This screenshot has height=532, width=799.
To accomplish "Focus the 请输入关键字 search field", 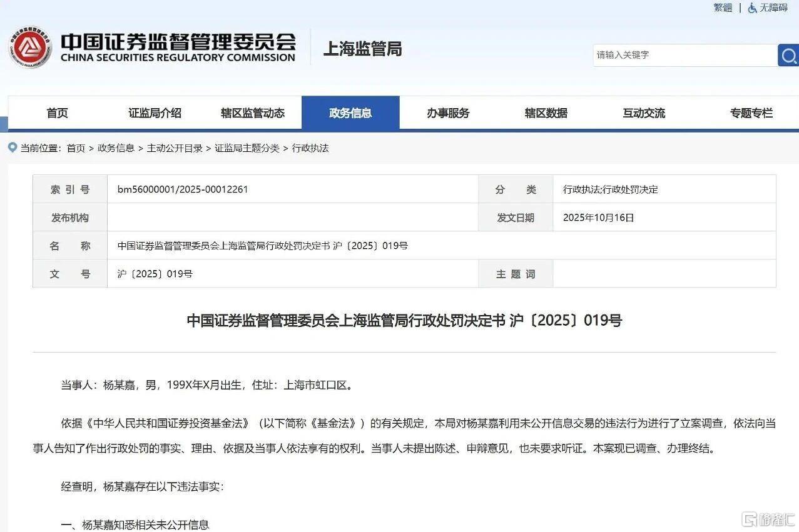I will point(685,55).
